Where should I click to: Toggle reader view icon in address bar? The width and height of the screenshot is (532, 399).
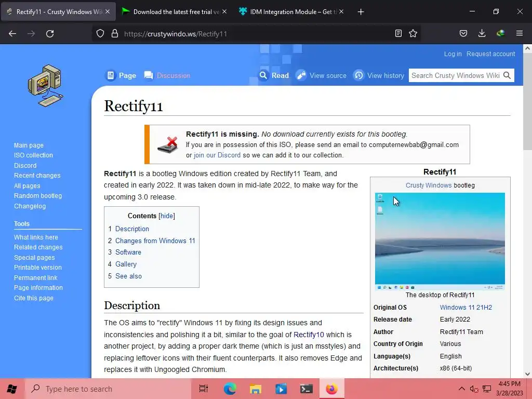398,33
